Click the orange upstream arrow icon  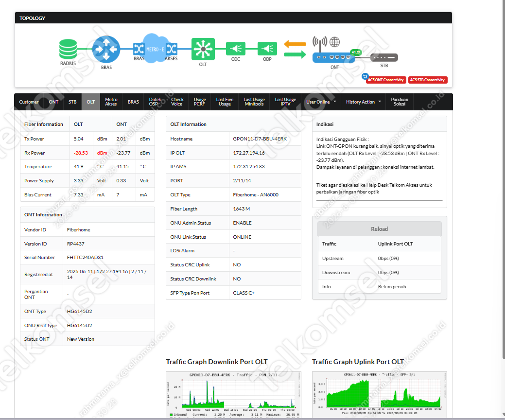(295, 44)
